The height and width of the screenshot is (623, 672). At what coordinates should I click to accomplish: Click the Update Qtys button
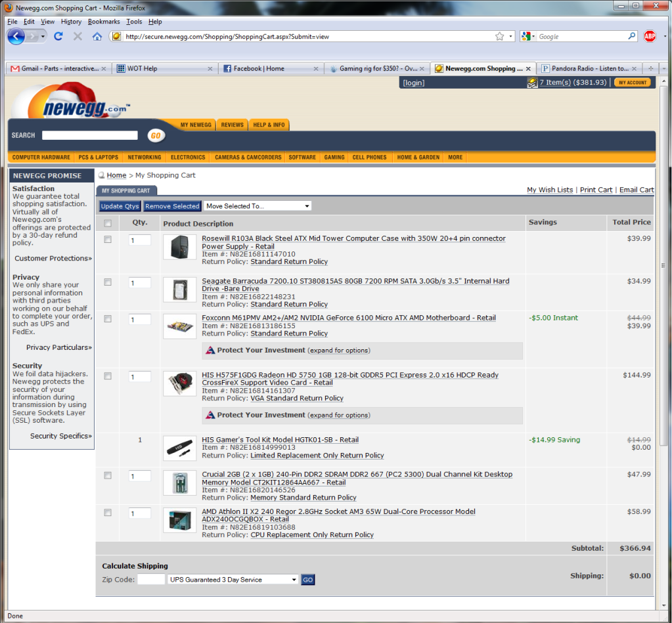(120, 206)
